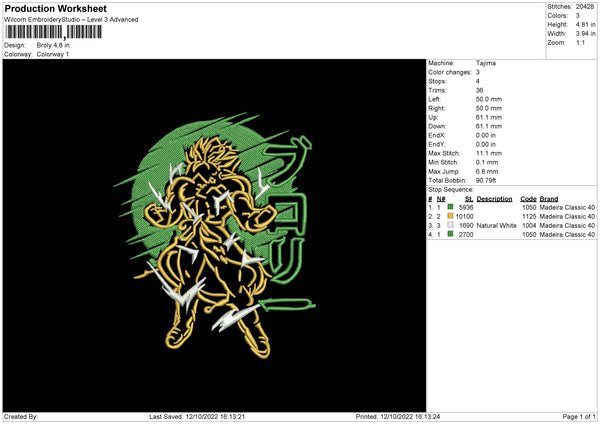The height and width of the screenshot is (424, 600).
Task: Click 'Wilcom EmbroideryStudio – Level 3 Advanced' text
Action: coord(71,20)
